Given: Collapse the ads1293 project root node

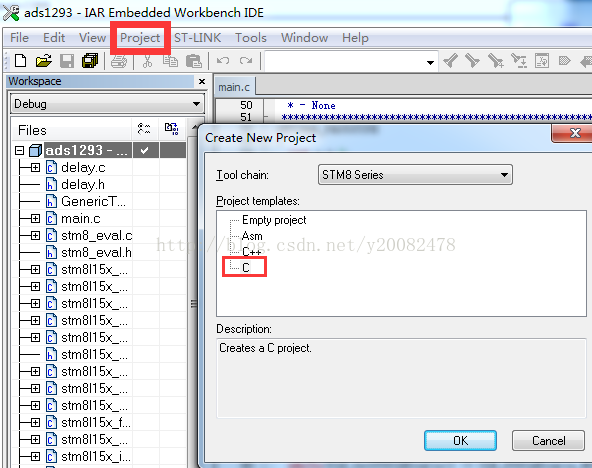Looking at the screenshot, I should click(x=19, y=151).
